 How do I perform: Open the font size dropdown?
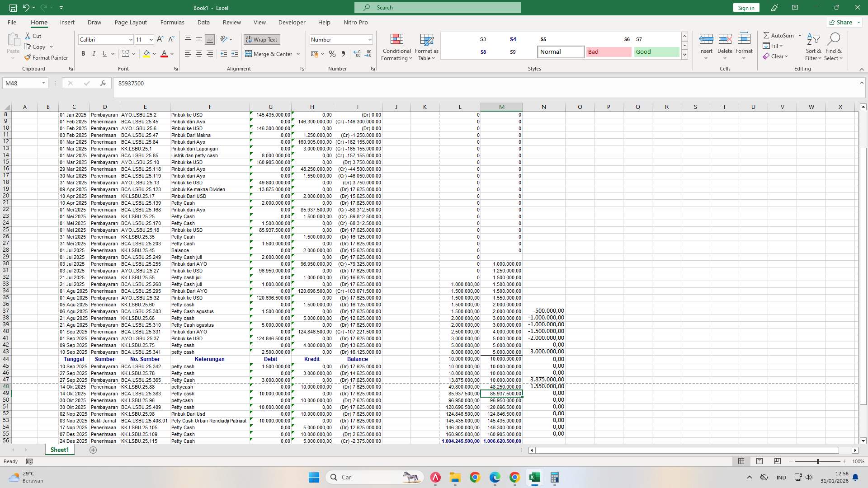click(x=151, y=39)
